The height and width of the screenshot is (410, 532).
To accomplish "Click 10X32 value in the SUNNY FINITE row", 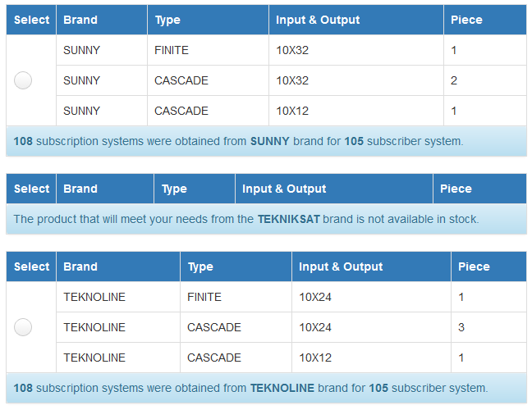I will click(292, 50).
